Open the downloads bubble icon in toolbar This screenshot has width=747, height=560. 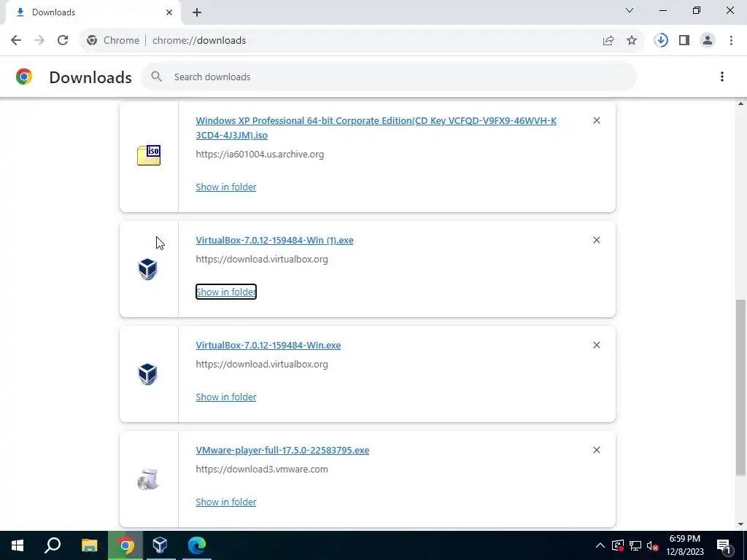click(661, 41)
